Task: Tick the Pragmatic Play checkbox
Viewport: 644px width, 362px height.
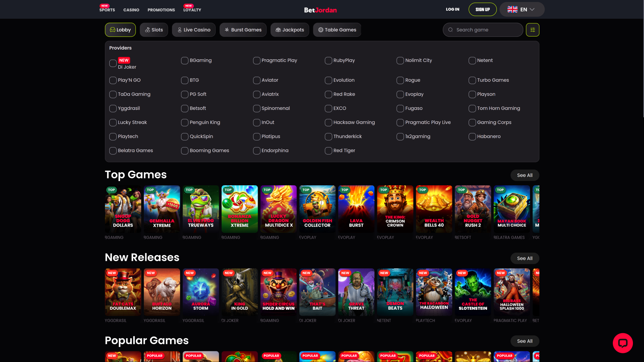Action: click(257, 61)
